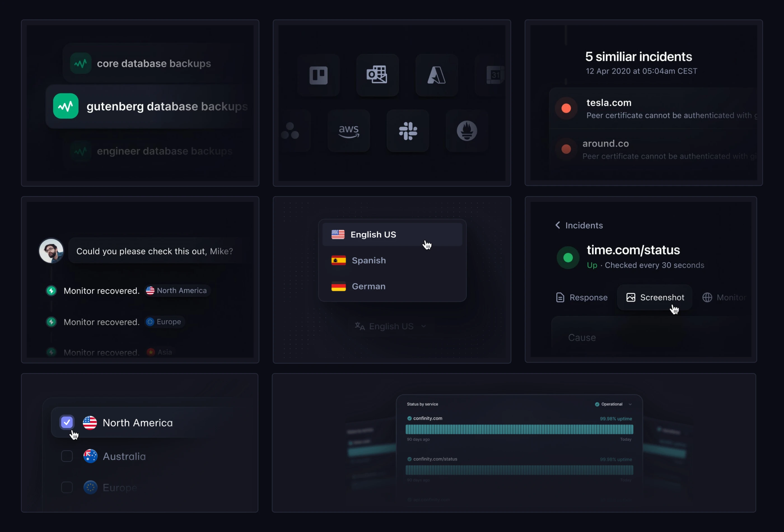Click the AWS integration icon
The height and width of the screenshot is (532, 784).
tap(349, 131)
